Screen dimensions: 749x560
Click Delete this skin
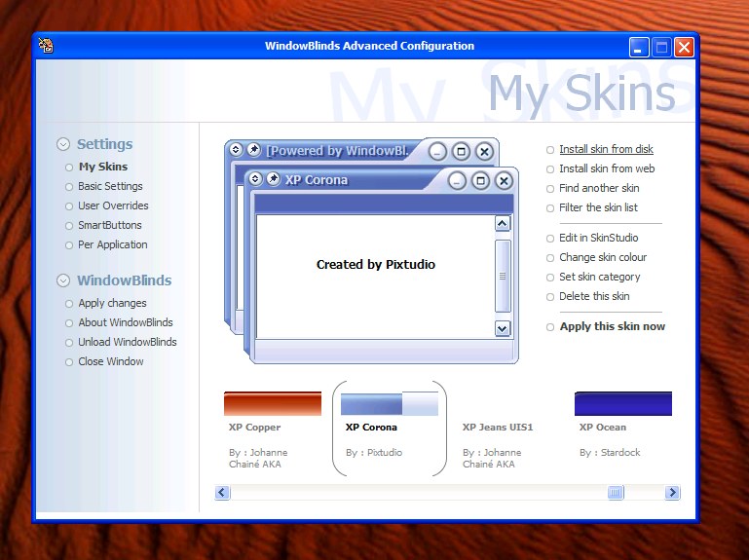click(x=594, y=296)
